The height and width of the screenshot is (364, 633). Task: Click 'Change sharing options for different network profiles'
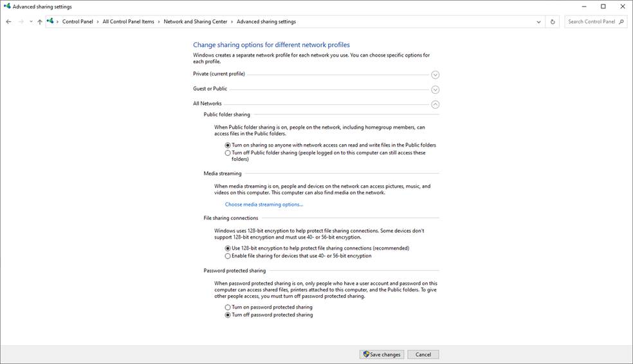(x=271, y=45)
